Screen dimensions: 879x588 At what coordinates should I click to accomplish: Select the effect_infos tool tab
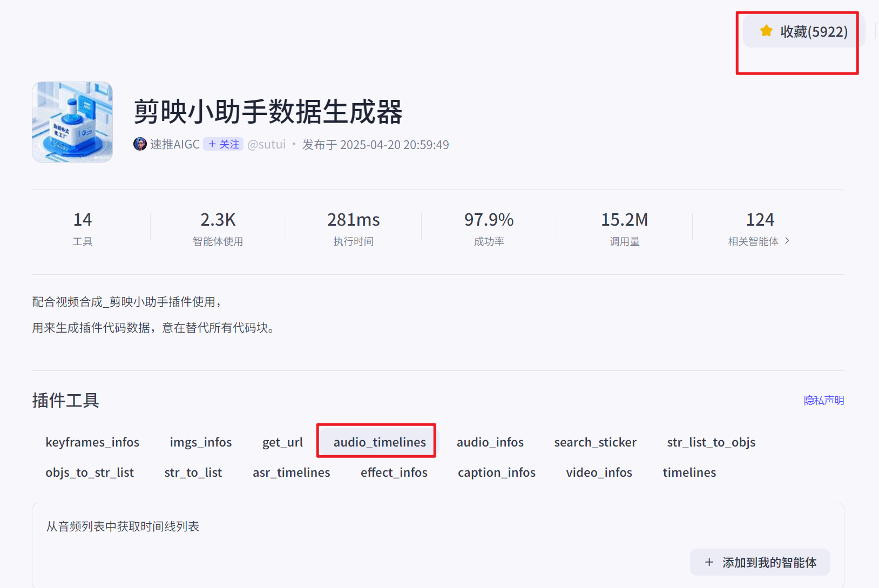[394, 472]
